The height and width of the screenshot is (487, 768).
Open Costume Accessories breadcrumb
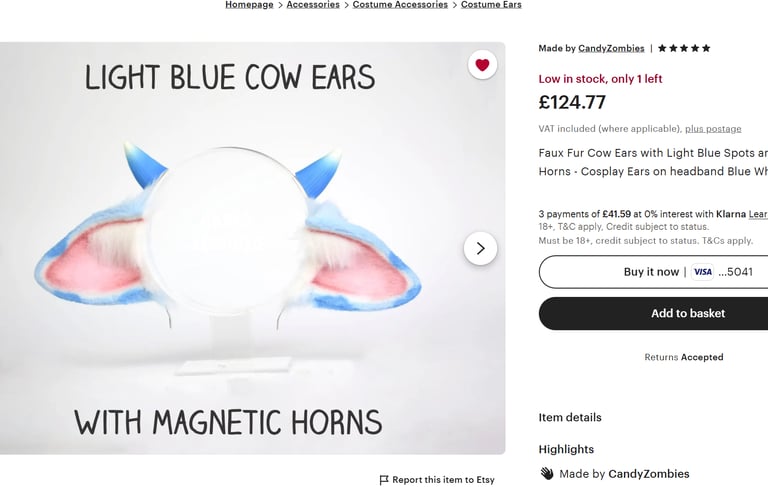click(400, 4)
